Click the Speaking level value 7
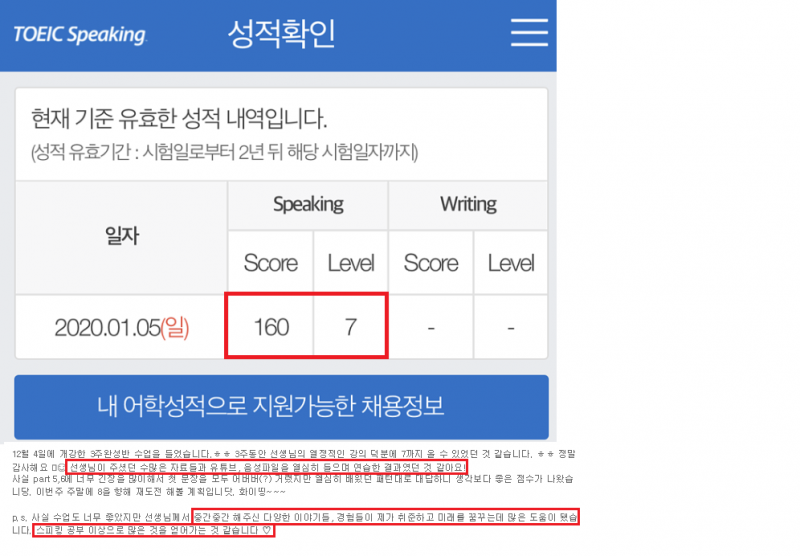 coord(351,327)
